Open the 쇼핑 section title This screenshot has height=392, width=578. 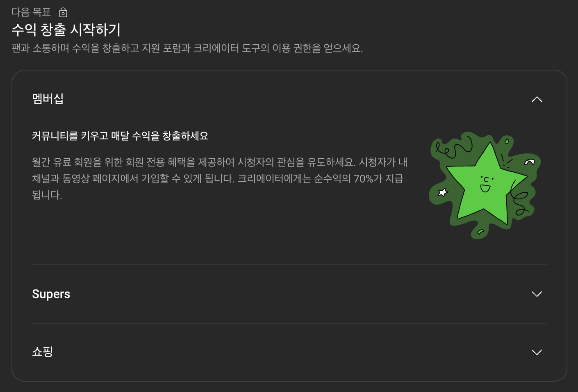[x=43, y=352]
